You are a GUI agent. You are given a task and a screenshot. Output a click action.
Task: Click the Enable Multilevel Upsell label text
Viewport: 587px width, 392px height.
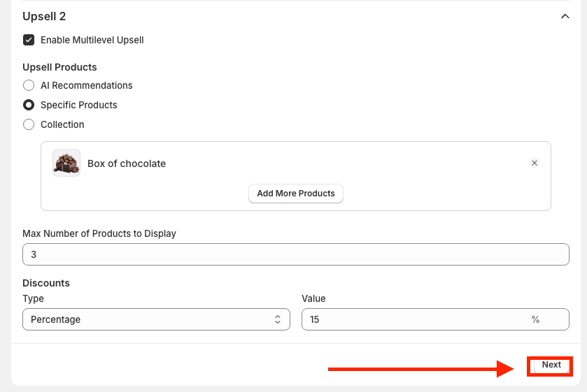92,40
